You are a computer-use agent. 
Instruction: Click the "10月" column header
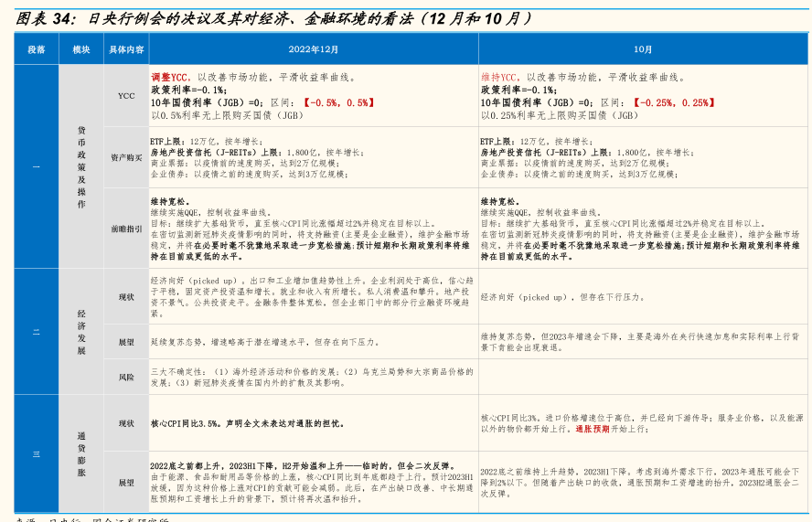[643, 49]
